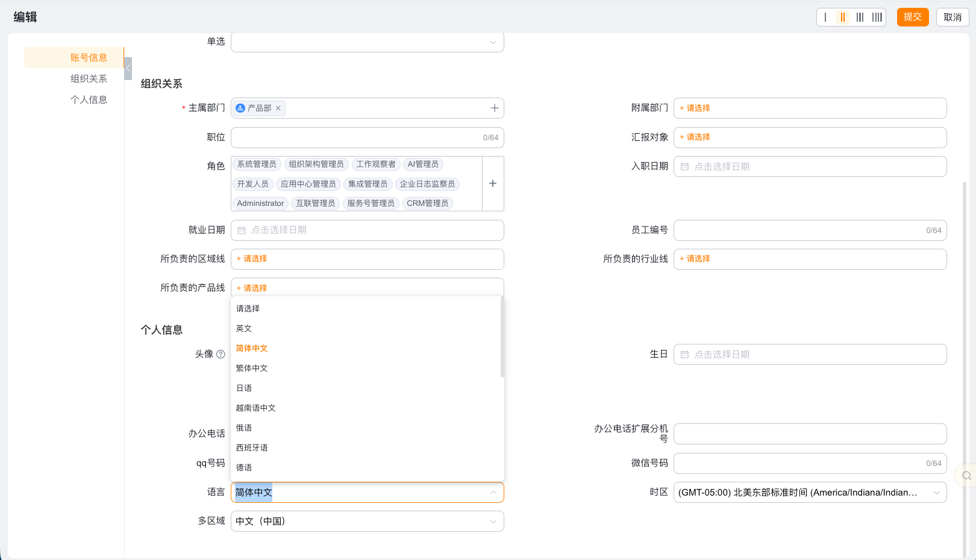Switch to two-column layout icon

pos(843,17)
